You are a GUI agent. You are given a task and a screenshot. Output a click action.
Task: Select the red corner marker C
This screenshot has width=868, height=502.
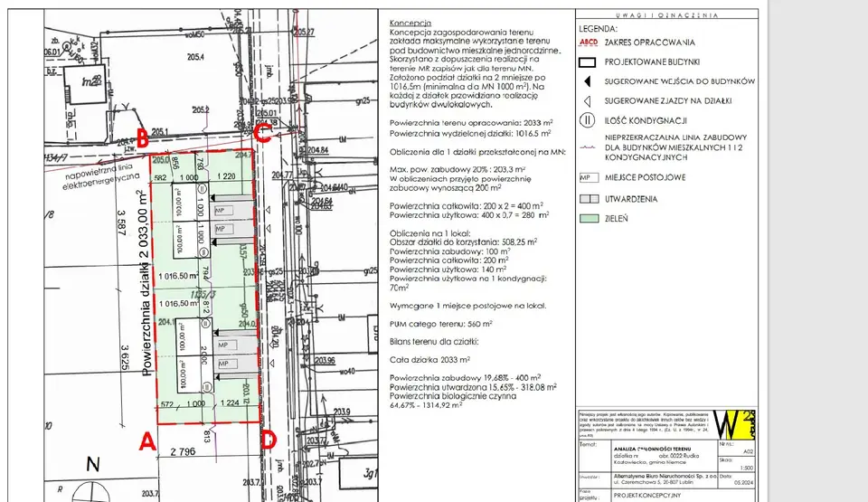click(263, 134)
